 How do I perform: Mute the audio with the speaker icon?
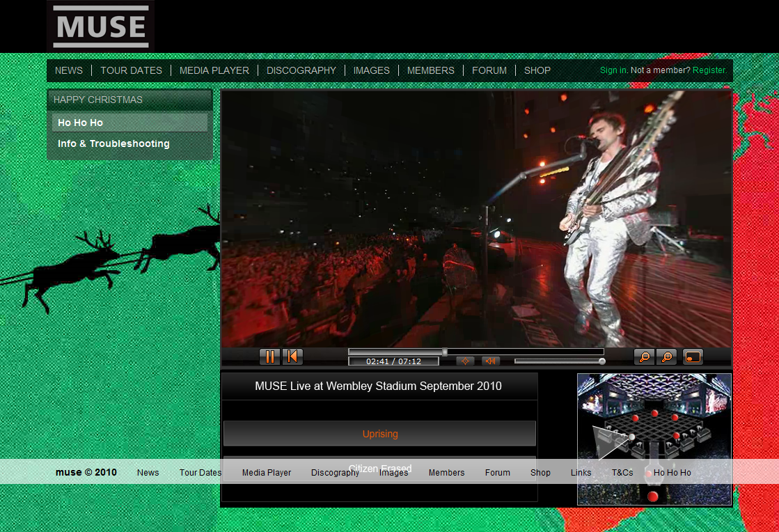click(x=490, y=361)
